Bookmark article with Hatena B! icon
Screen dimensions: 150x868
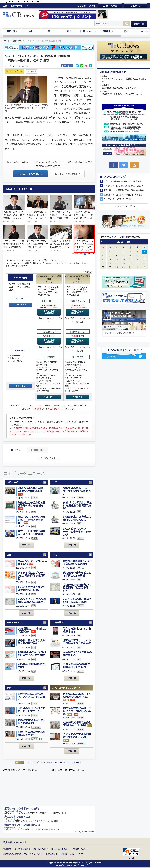(x=90, y=66)
